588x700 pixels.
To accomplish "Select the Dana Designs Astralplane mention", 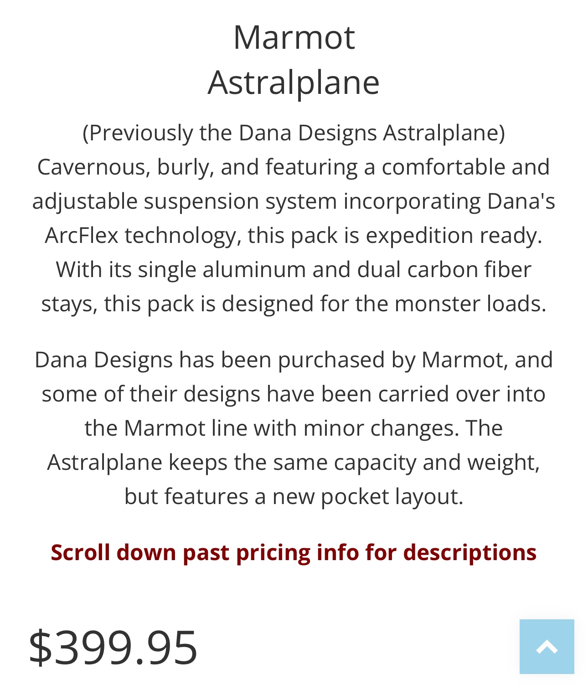I will click(294, 133).
